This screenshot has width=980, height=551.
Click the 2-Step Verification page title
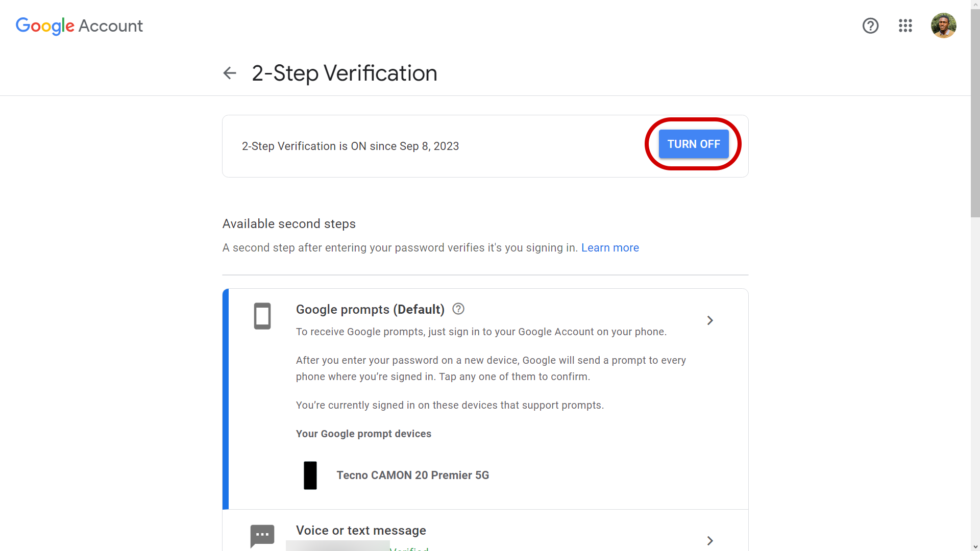click(x=344, y=73)
